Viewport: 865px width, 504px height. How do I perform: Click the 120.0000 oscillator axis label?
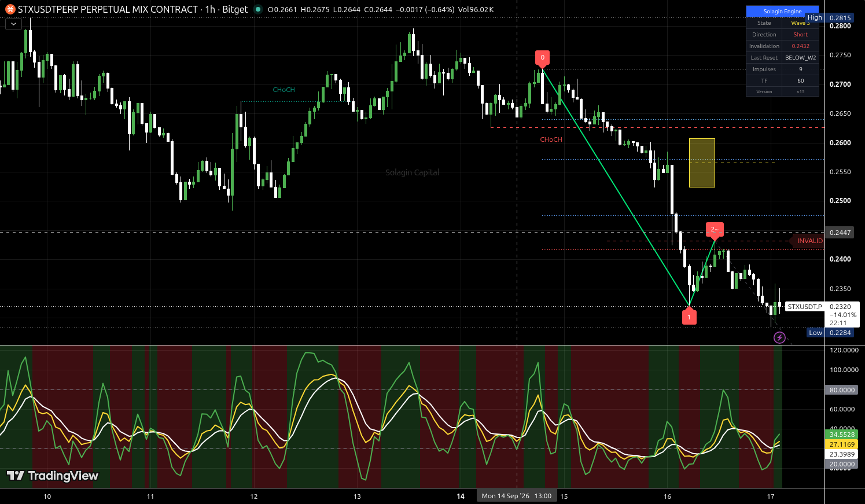pos(844,350)
